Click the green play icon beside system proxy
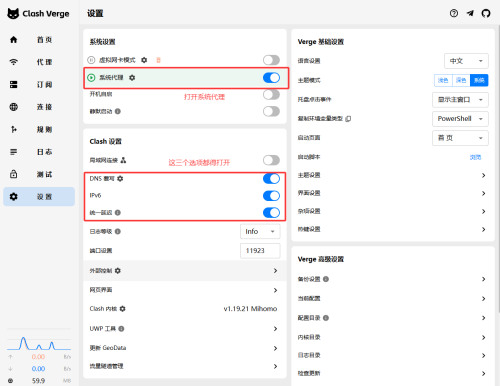 click(91, 78)
